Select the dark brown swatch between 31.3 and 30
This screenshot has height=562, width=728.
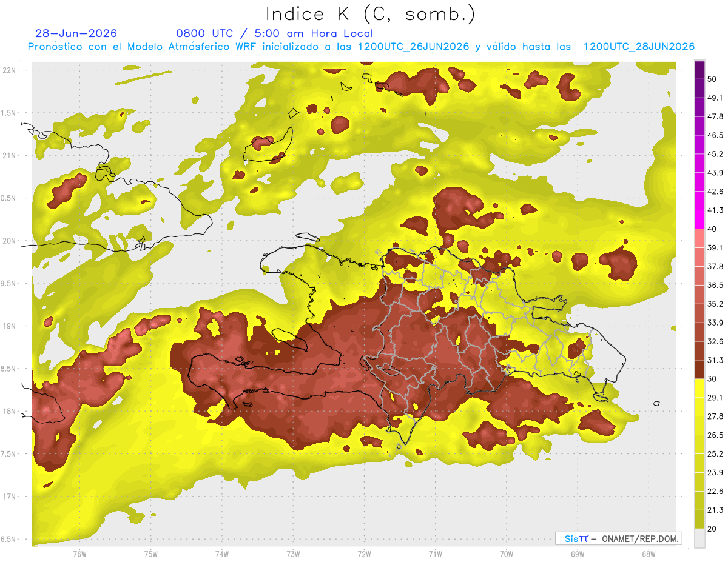pyautogui.click(x=699, y=369)
